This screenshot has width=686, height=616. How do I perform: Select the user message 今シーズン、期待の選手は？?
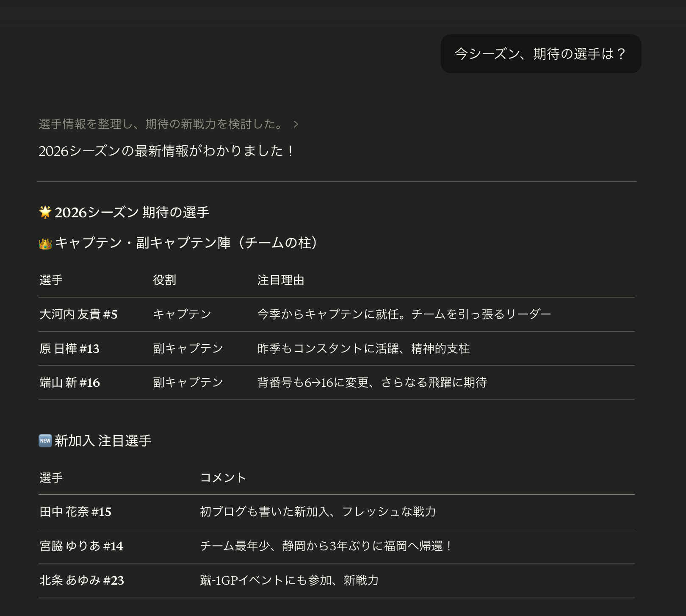tap(539, 54)
